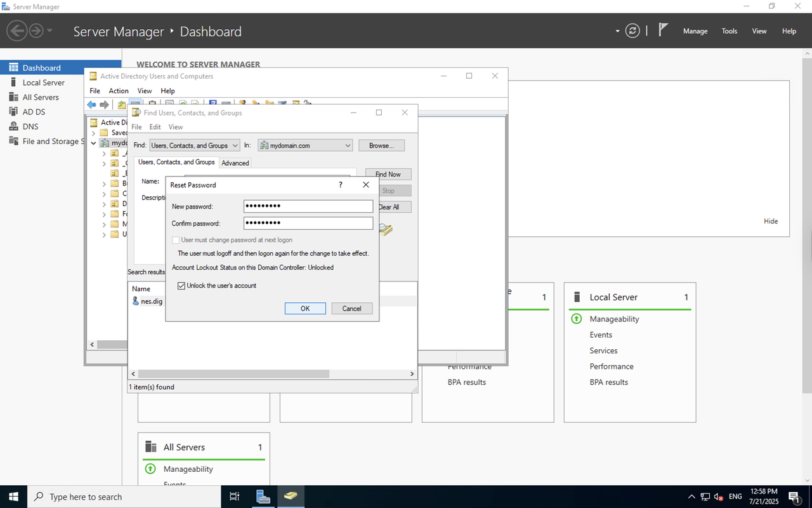
Task: Hide the Server Manager welcome panel
Action: 771,221
